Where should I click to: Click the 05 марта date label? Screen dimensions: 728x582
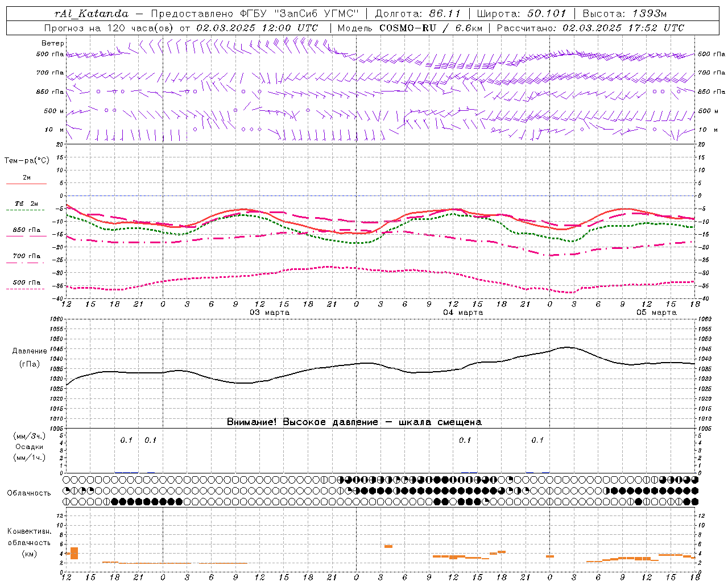(x=656, y=313)
